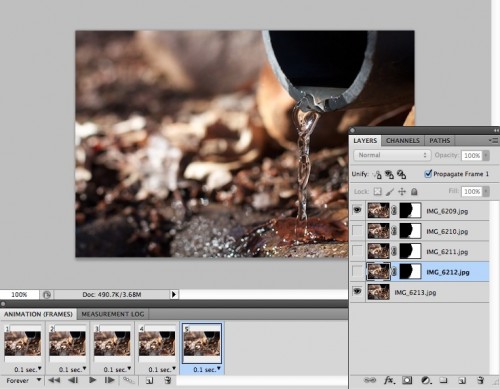The width and height of the screenshot is (500, 389).
Task: Click the Lock position icon
Action: coord(402,192)
